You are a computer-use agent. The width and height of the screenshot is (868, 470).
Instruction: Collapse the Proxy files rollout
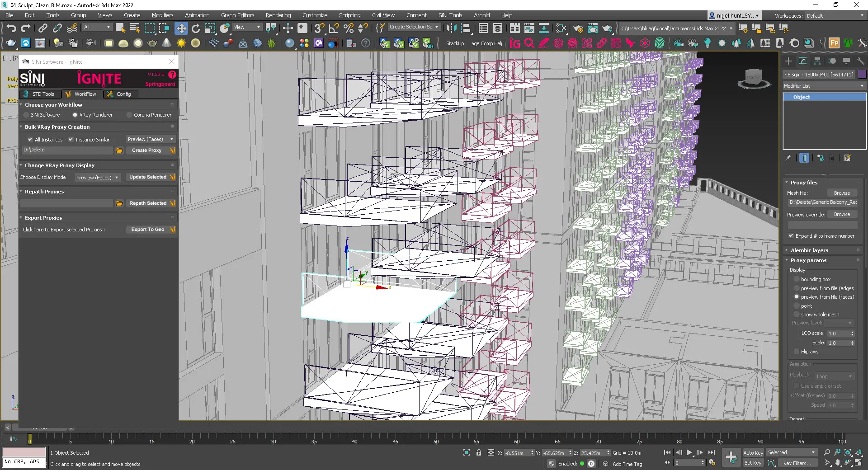click(804, 183)
